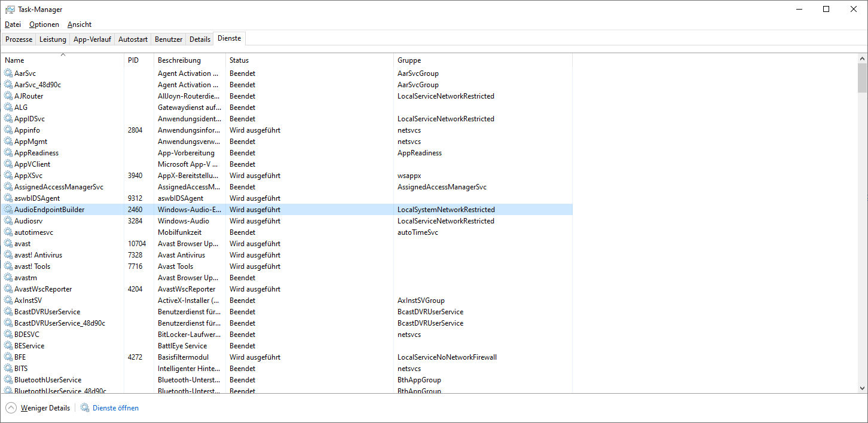Sort by Beschreibung column header
The width and height of the screenshot is (868, 423).
[x=190, y=60]
